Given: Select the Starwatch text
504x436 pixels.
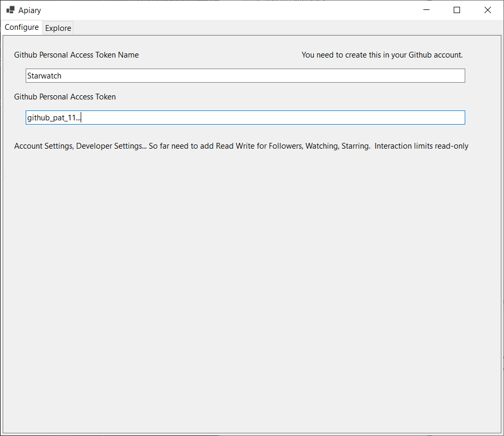Looking at the screenshot, I should pos(45,75).
